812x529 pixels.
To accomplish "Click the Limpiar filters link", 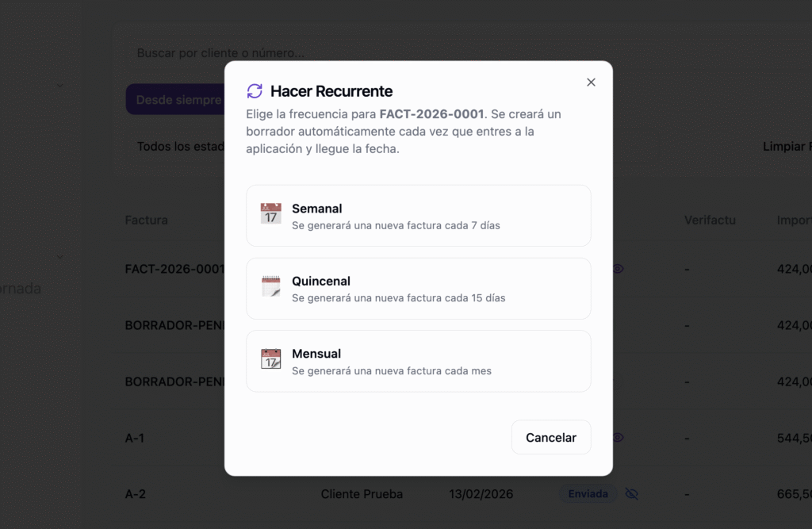I will pos(787,147).
